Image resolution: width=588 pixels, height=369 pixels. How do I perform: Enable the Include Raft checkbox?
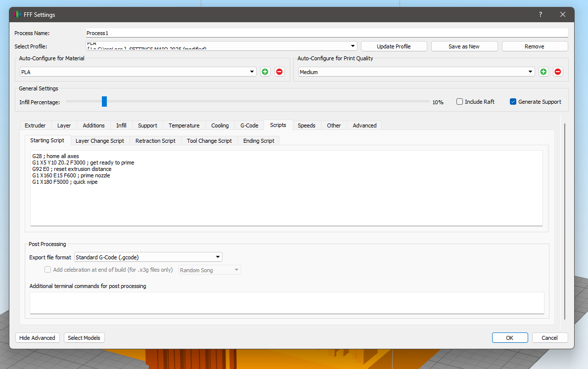tap(459, 102)
